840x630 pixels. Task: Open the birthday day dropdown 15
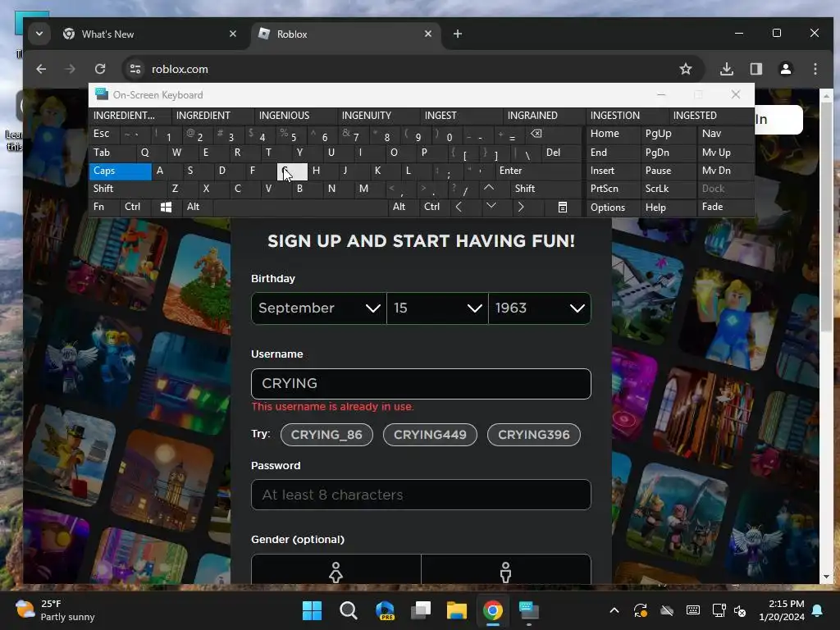(437, 308)
